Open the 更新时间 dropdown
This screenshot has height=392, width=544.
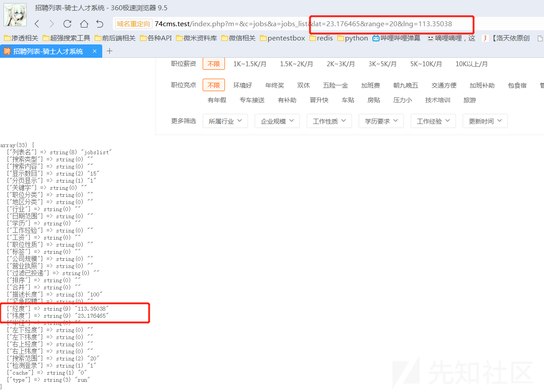click(x=485, y=121)
